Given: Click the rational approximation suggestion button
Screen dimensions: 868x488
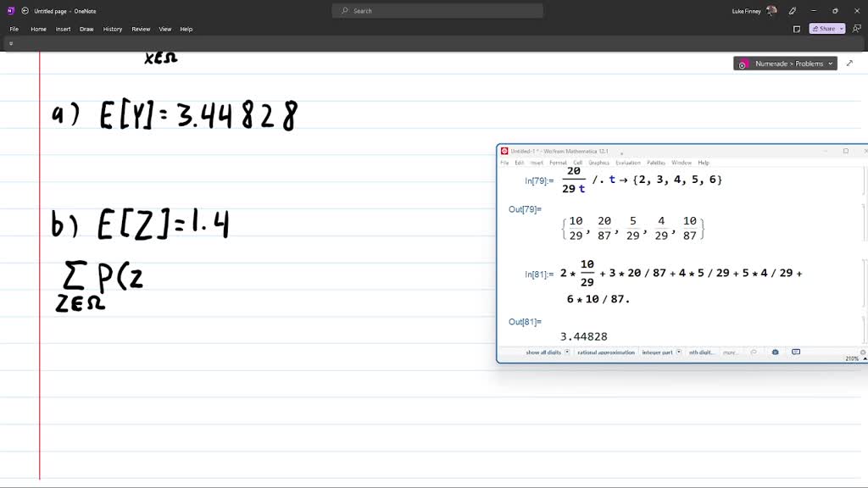Looking at the screenshot, I should [x=607, y=352].
